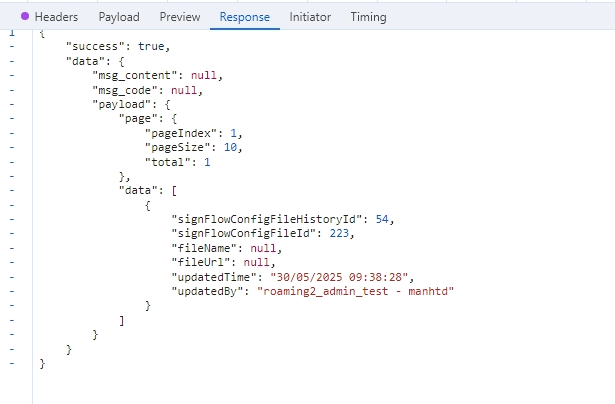This screenshot has height=404, width=615.
Task: Select the Response tab
Action: point(244,17)
